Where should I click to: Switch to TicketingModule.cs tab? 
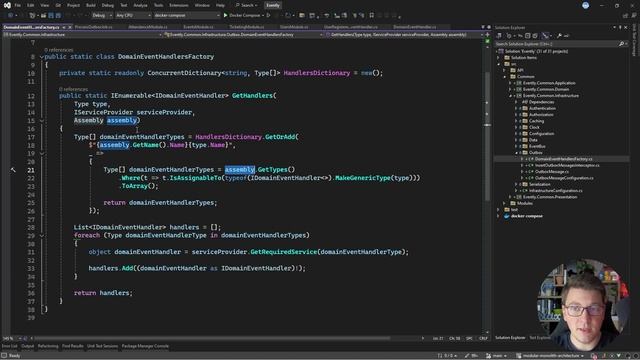(247, 27)
